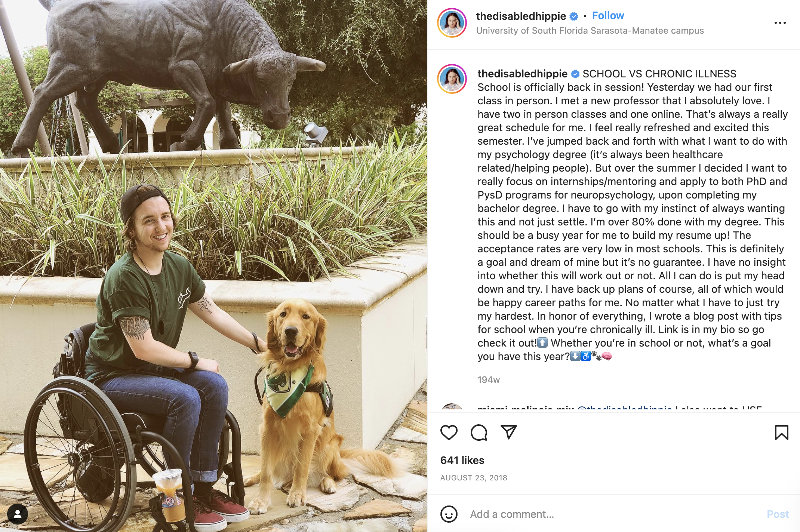Image resolution: width=800 pixels, height=532 pixels.
Task: Click the header profile picture with story ring
Action: (x=452, y=23)
